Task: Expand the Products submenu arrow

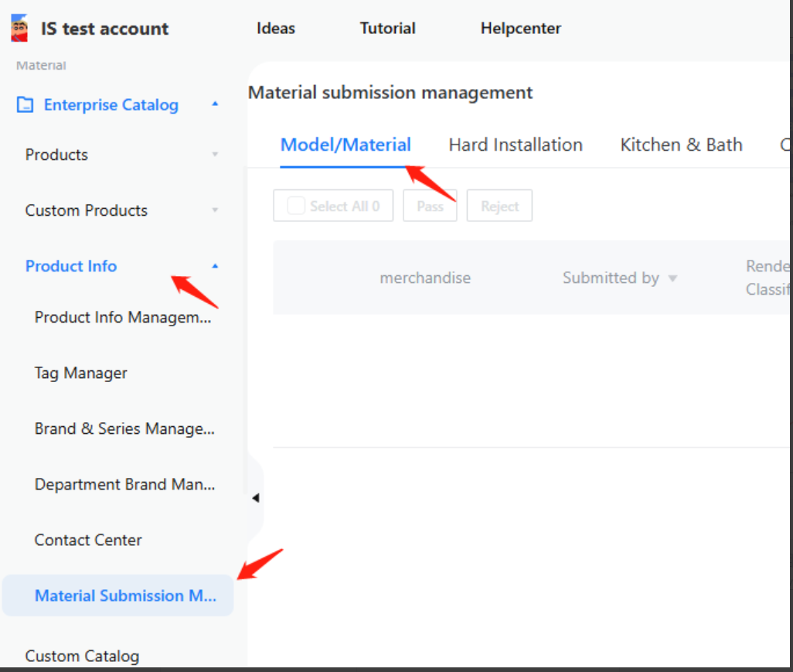Action: coord(215,155)
